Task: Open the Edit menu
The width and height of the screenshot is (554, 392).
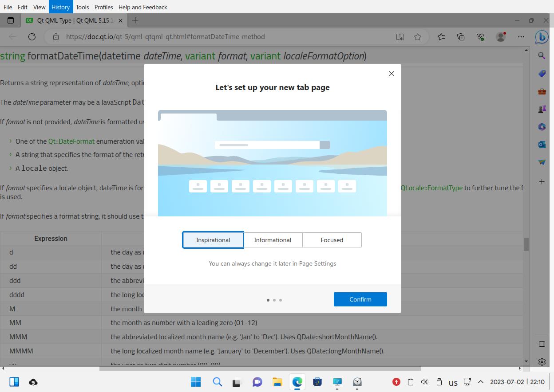Action: click(x=23, y=7)
